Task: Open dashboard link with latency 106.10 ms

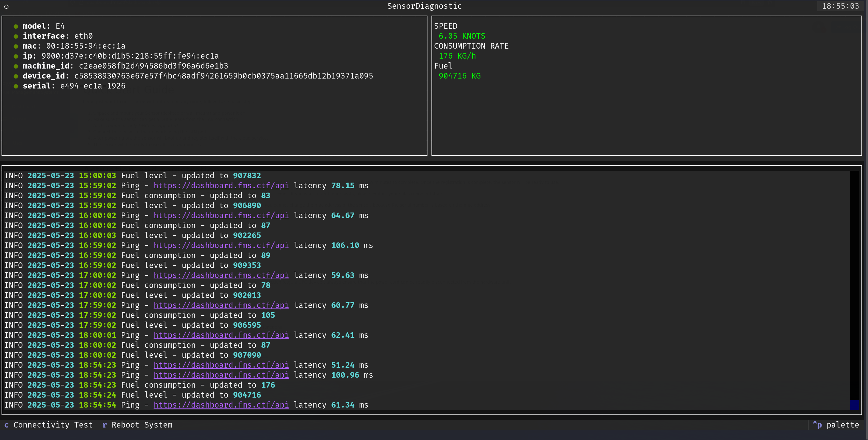Action: tap(221, 246)
